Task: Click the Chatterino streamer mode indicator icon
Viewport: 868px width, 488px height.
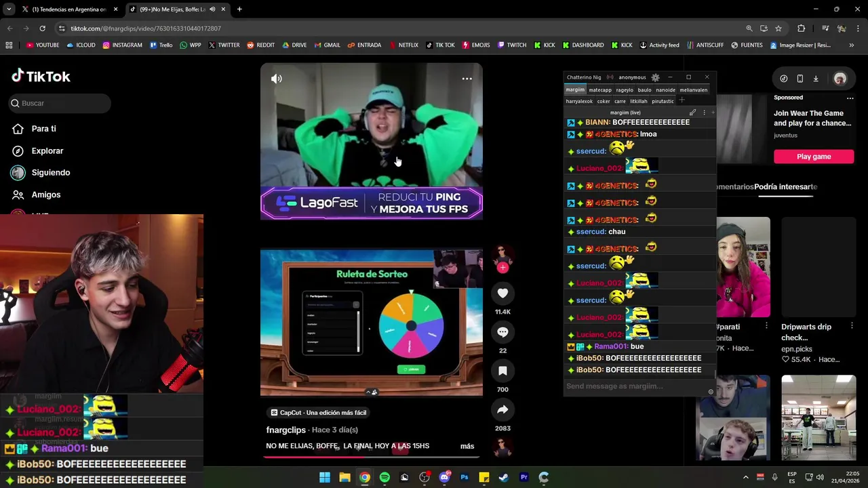Action: 610,77
